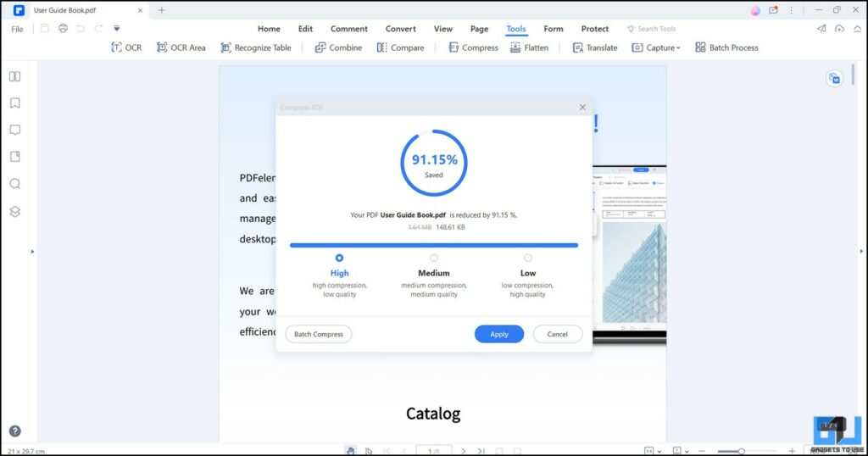This screenshot has height=456, width=868.
Task: Select the Medium compression radio button
Action: (x=434, y=258)
